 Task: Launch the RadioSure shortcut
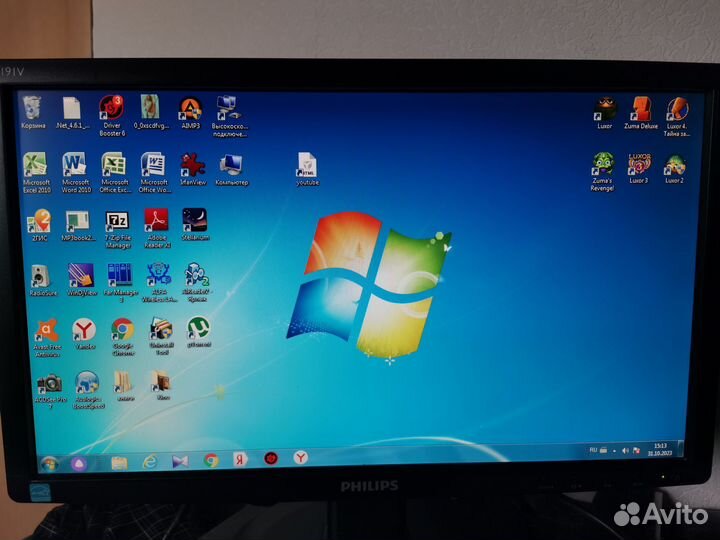(43, 280)
